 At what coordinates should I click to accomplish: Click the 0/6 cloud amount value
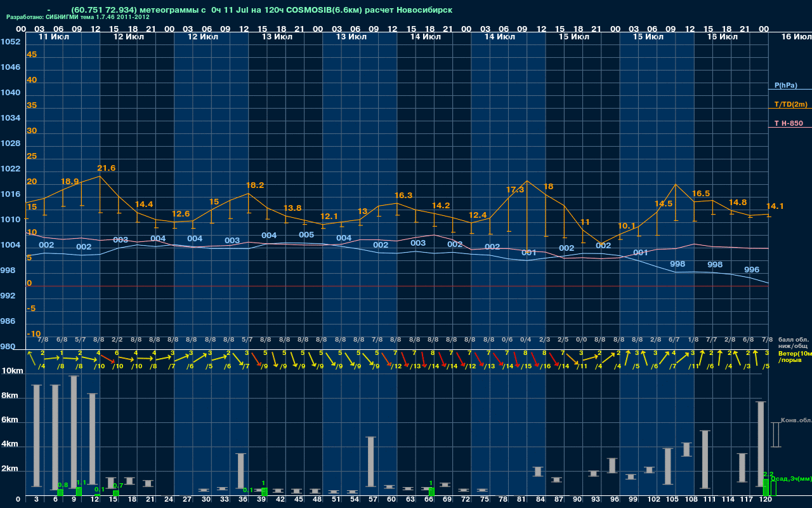[x=507, y=340]
